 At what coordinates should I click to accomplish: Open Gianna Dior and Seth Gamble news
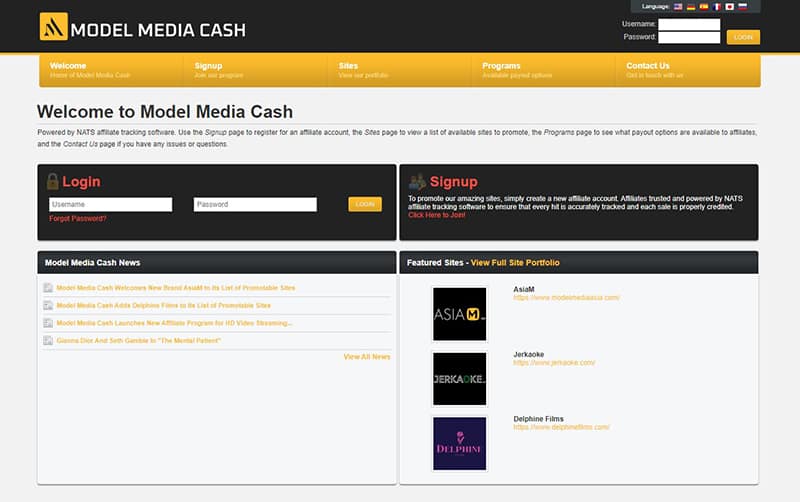click(138, 340)
